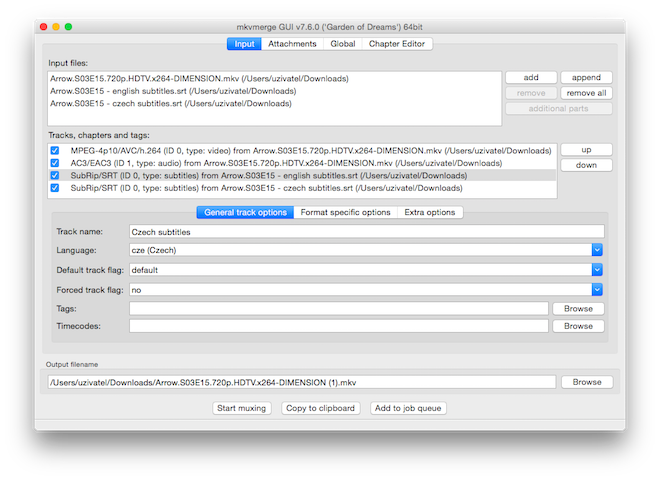Select the czech subtitles SubRip/SRT track row
This screenshot has width=660, height=480.
tap(302, 188)
